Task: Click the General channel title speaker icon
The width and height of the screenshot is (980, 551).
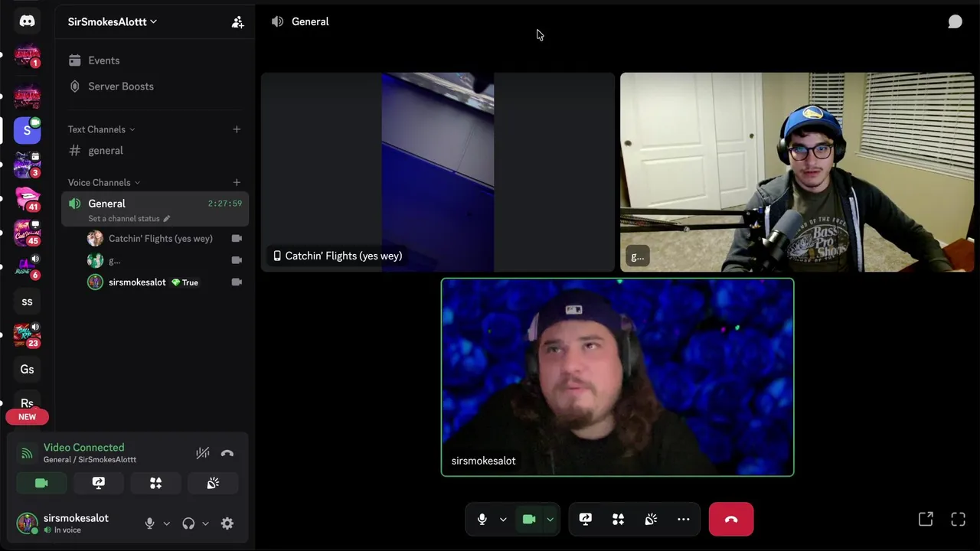Action: [x=277, y=21]
